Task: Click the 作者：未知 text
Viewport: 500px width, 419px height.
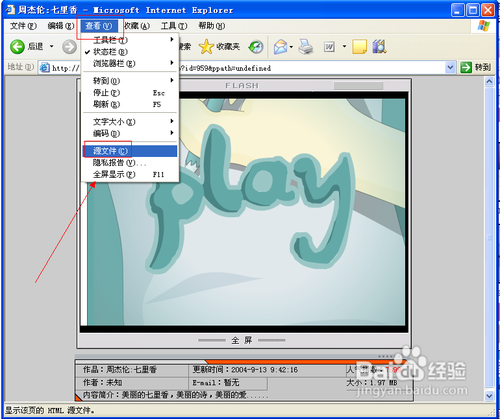Action: pyautogui.click(x=102, y=382)
